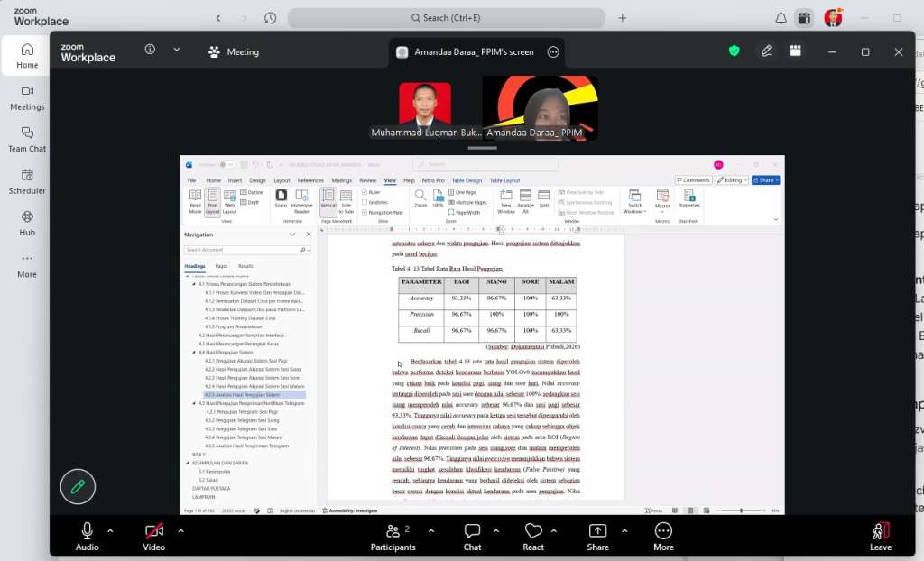Screen dimensions: 924x561
Task: Adjust Word zoom slider in status bar
Action: pos(743,510)
